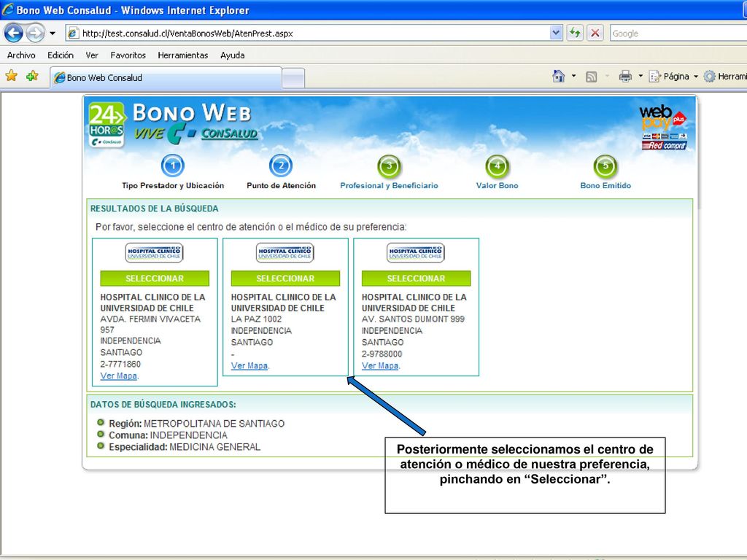Click Profesional y Beneficiario step label

click(390, 186)
